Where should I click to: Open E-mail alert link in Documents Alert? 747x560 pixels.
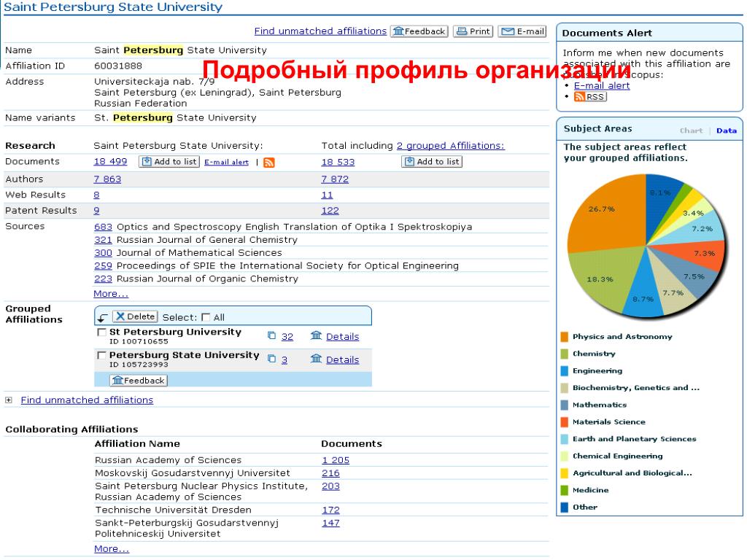[602, 86]
